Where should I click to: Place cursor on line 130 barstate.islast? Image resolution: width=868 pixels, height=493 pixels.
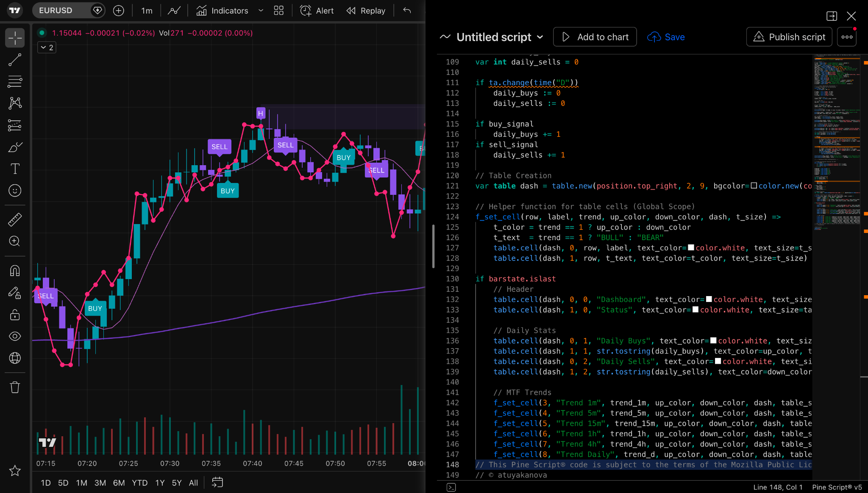tap(522, 279)
